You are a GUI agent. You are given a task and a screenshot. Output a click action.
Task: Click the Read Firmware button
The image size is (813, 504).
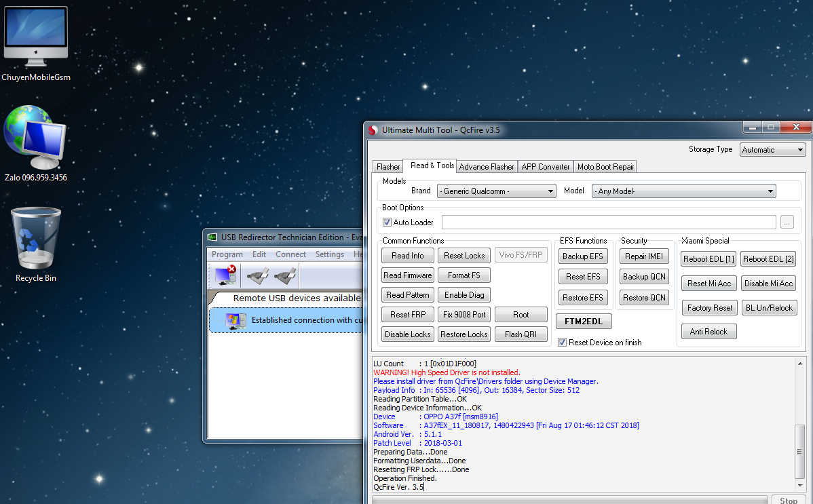tap(408, 275)
